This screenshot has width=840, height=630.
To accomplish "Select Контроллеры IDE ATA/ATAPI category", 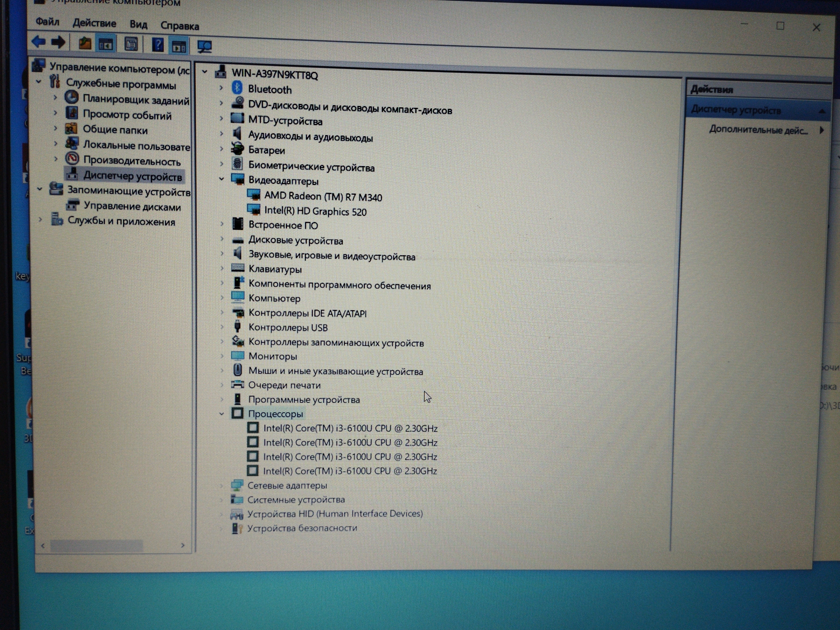I will (308, 313).
